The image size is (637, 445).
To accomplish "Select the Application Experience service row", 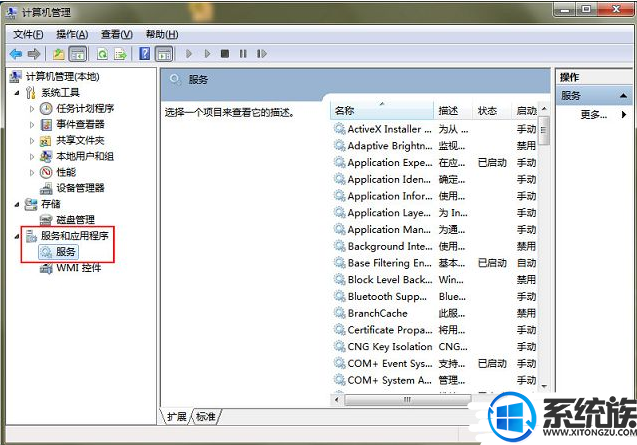I will coord(435,163).
